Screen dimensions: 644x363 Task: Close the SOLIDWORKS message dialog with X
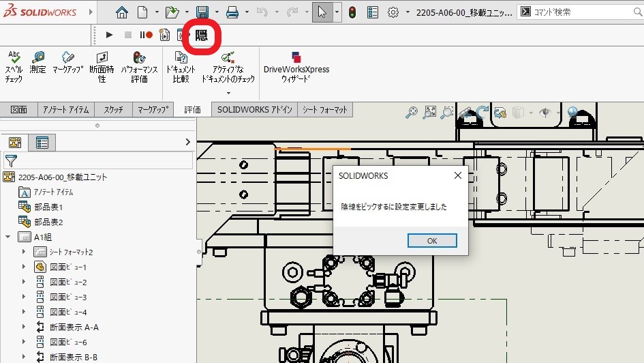458,175
